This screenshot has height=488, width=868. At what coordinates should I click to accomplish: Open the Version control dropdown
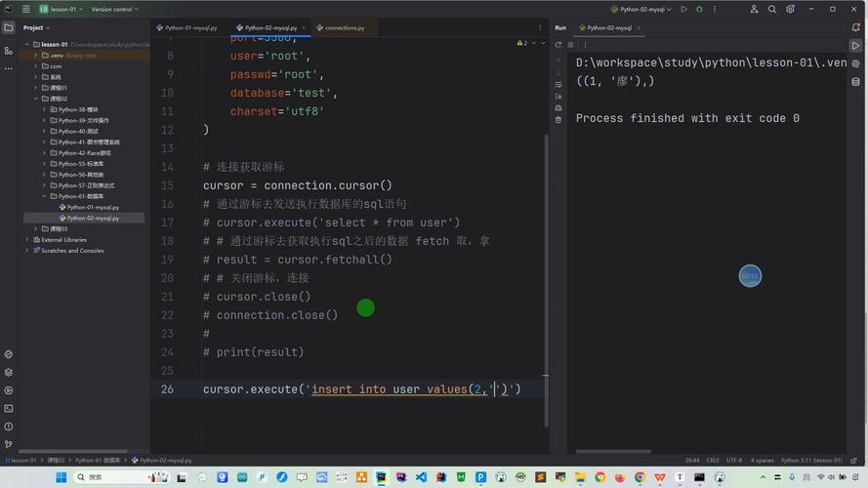coord(114,9)
